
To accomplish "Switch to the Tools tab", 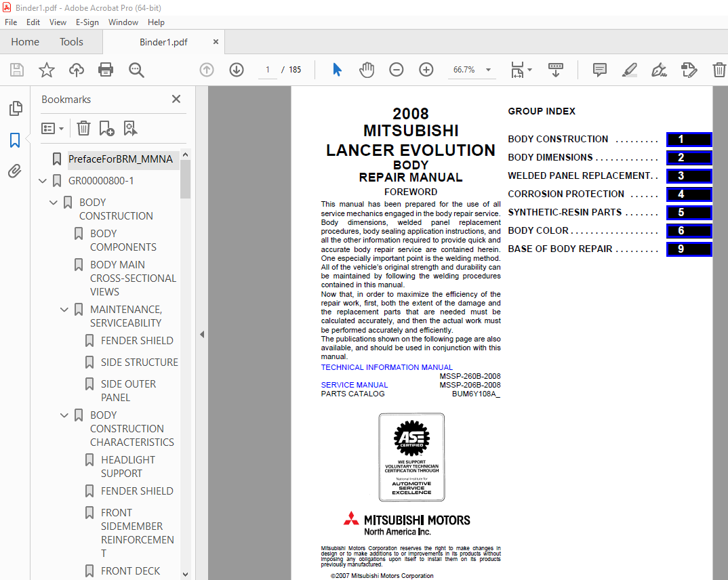I will [71, 42].
